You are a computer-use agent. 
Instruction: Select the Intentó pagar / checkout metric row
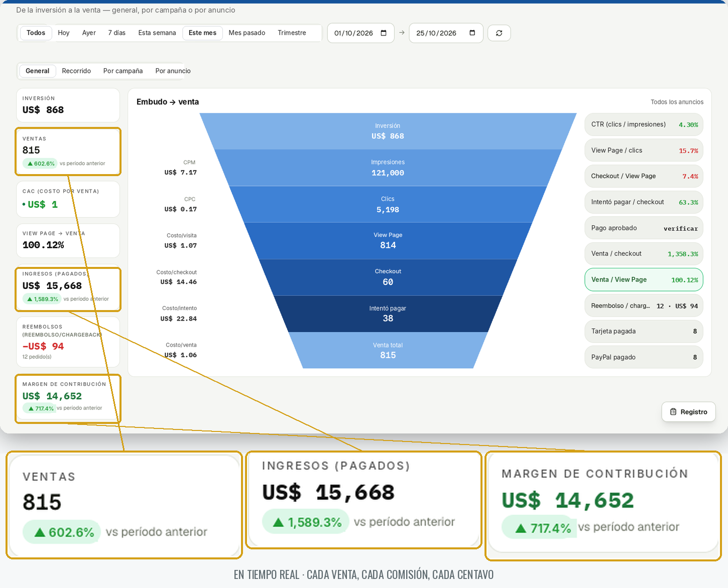(644, 202)
